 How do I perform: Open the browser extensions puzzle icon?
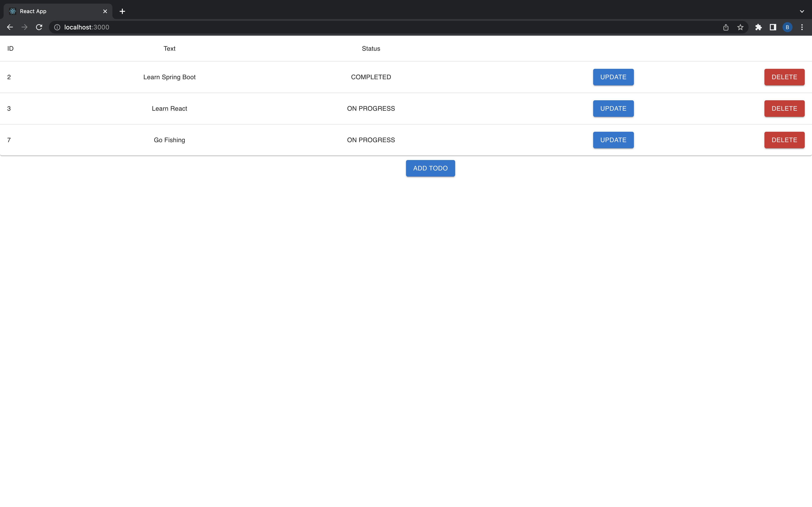759,27
